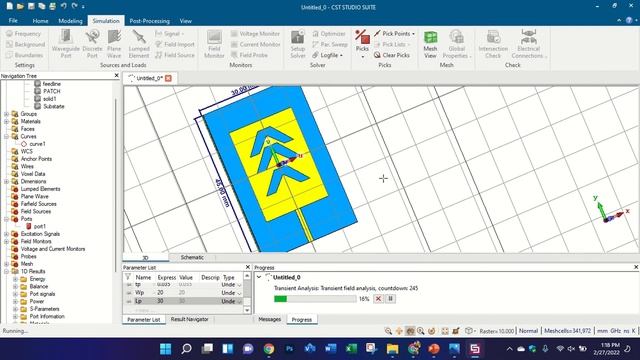Open Background material settings
The height and width of the screenshot is (360, 640).
click(x=25, y=44)
